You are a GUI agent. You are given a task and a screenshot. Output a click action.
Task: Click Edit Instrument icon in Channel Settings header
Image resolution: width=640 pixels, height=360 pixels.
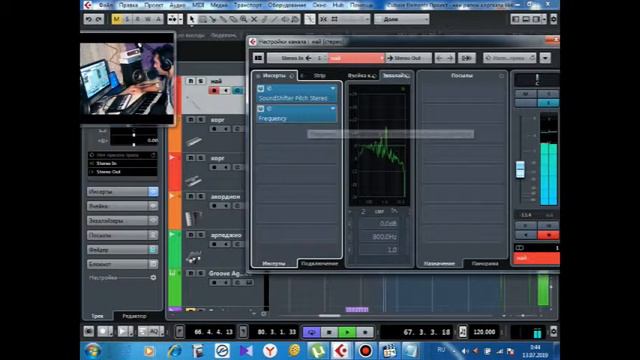[466, 58]
